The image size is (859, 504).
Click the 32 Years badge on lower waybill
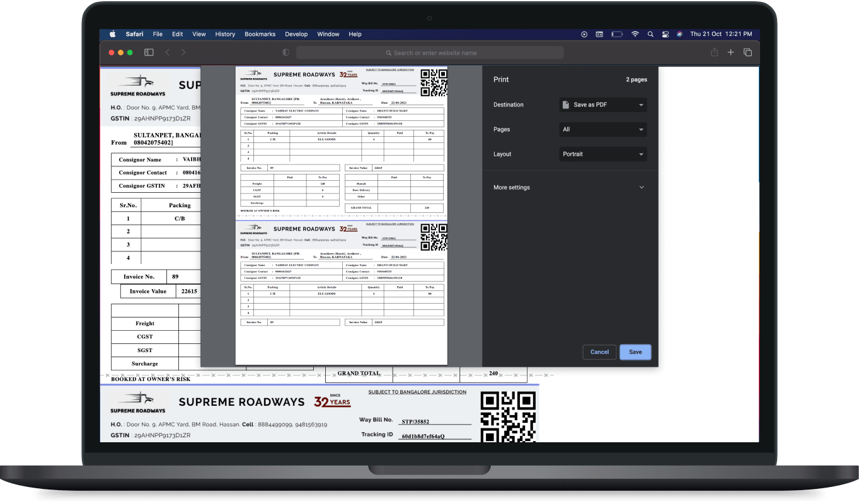point(332,401)
